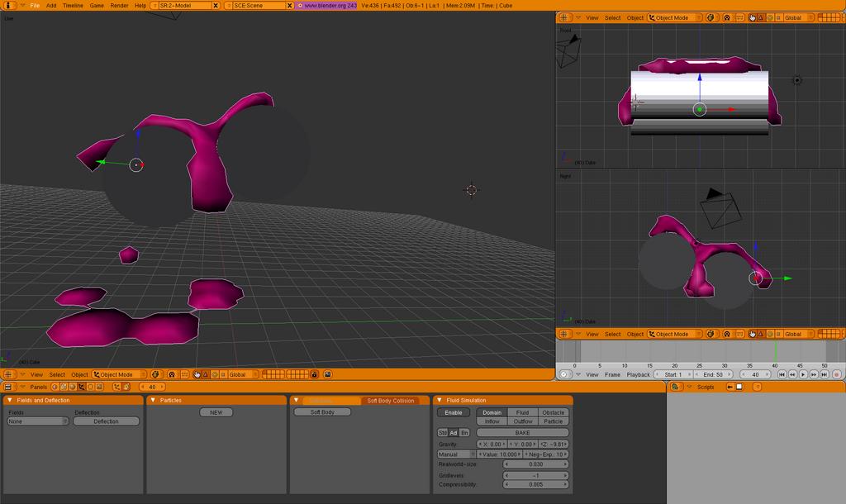Select rotate manipulator circle in main view header

(215, 374)
